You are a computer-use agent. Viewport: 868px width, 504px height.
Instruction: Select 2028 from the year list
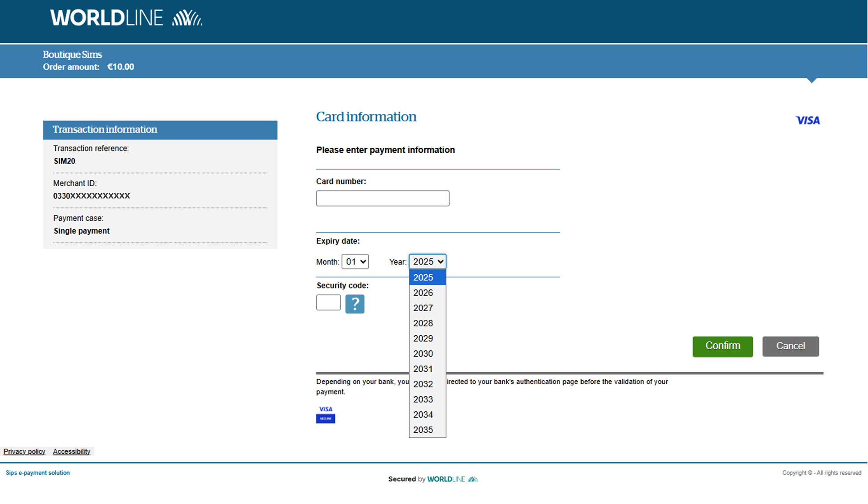423,323
